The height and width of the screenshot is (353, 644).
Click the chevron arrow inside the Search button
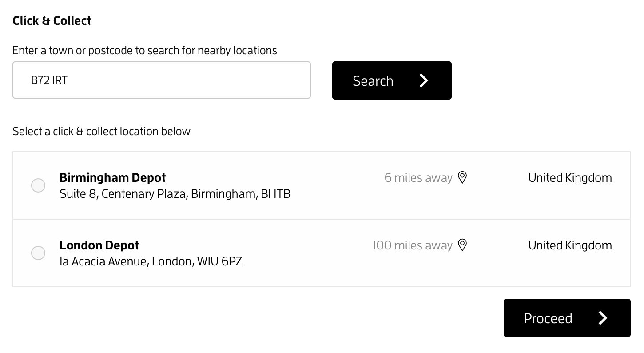tap(424, 80)
